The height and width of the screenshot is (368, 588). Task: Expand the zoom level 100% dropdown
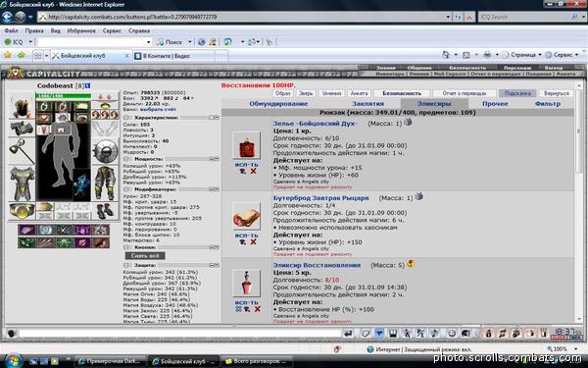[577, 349]
